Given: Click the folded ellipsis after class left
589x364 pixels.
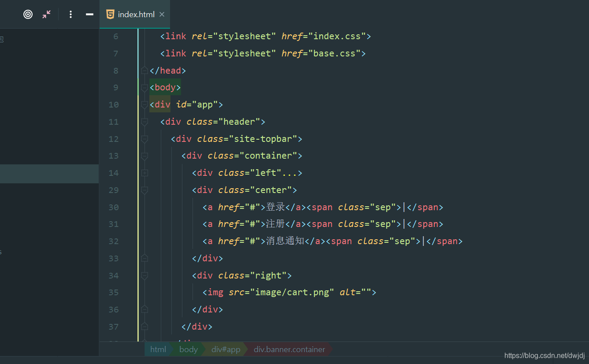Looking at the screenshot, I should coord(290,173).
